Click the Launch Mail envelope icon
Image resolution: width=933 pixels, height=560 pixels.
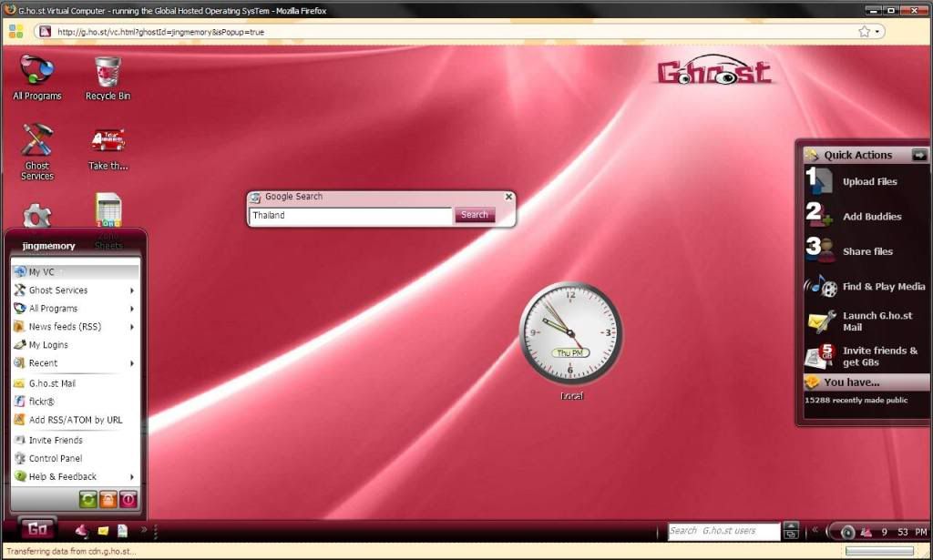(x=822, y=321)
